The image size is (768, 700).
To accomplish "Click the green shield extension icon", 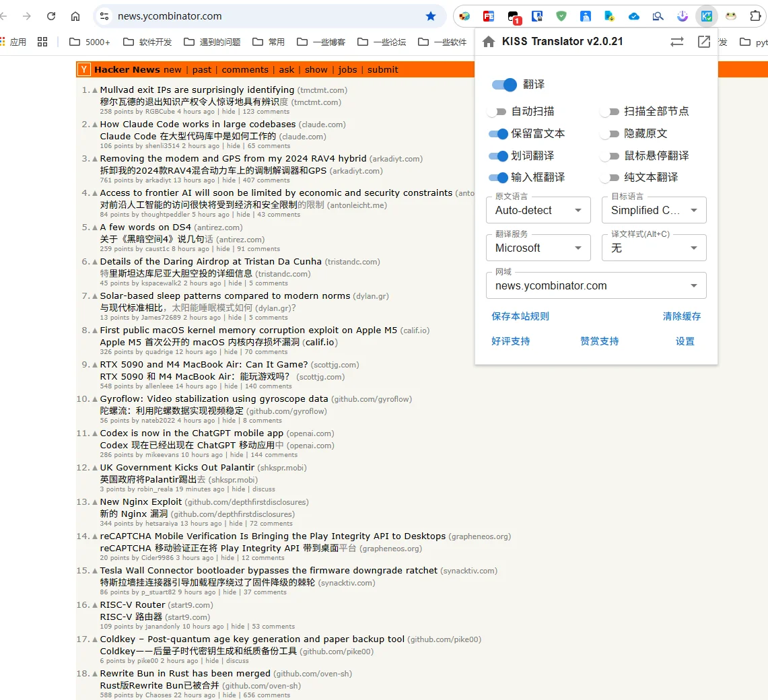I will pos(561,16).
